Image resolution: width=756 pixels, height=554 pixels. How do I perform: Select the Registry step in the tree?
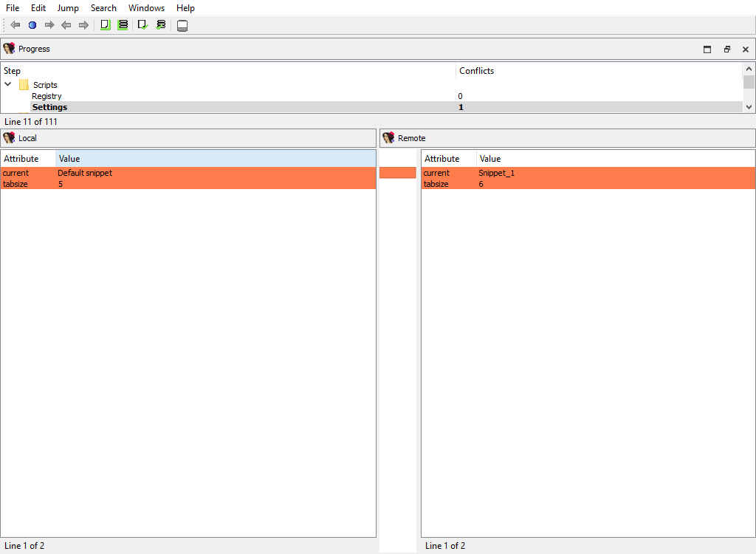point(47,96)
